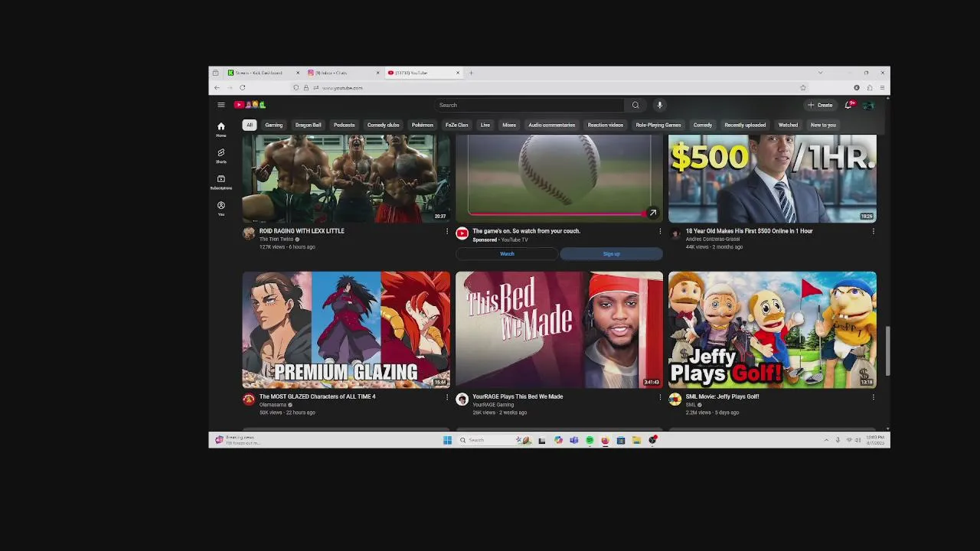Viewport: 980px width, 551px height.
Task: Open the Windows Start menu
Action: tap(447, 440)
